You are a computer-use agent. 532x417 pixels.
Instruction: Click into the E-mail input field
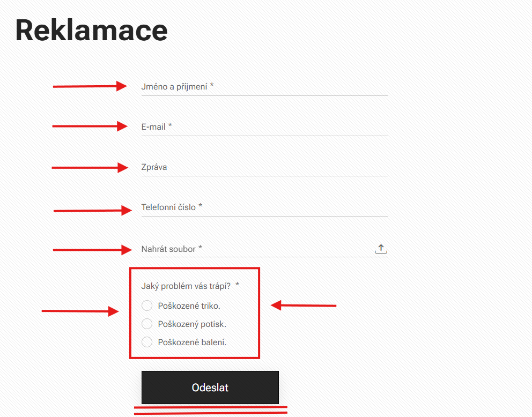[264, 127]
